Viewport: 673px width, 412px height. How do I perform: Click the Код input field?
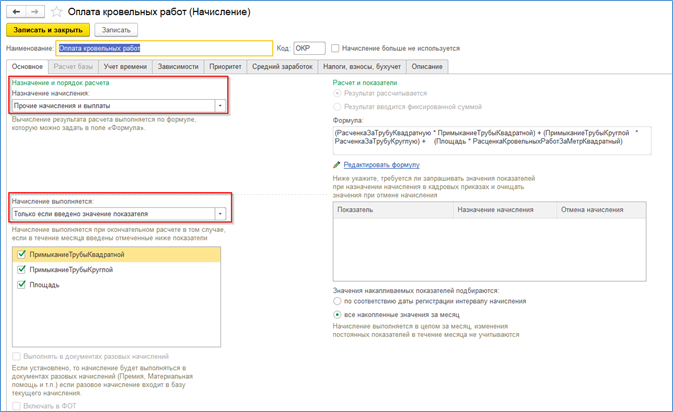309,48
